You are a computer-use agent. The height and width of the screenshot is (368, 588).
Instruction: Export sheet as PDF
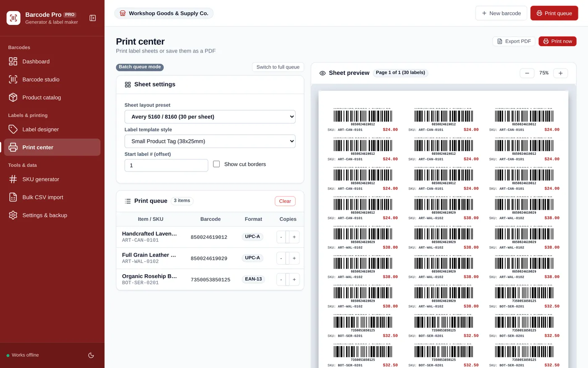click(x=514, y=41)
